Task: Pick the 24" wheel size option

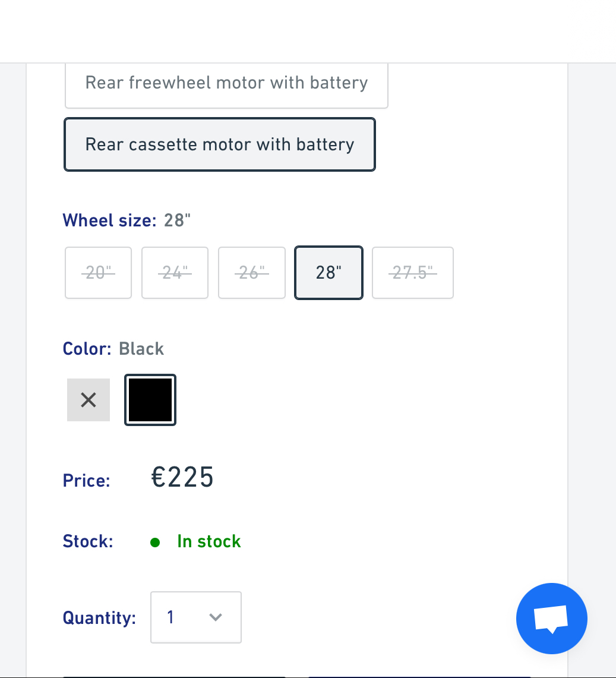Action: 175,273
